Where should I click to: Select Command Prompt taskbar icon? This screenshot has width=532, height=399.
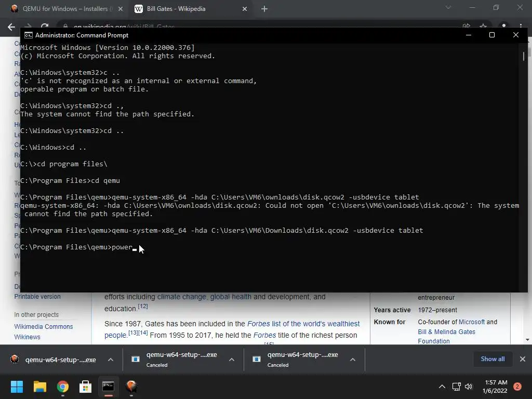[x=108, y=387]
